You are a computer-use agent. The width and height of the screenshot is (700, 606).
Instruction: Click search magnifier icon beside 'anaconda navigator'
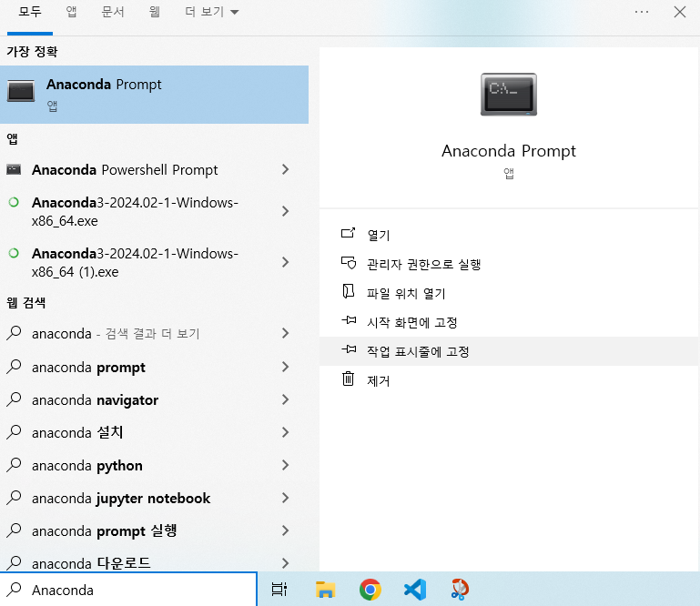(x=14, y=399)
